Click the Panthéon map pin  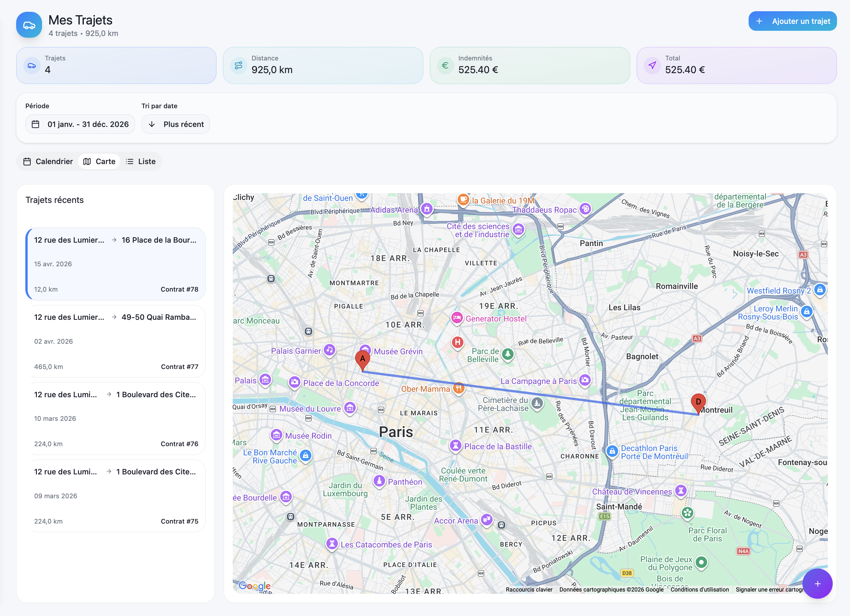(x=379, y=481)
